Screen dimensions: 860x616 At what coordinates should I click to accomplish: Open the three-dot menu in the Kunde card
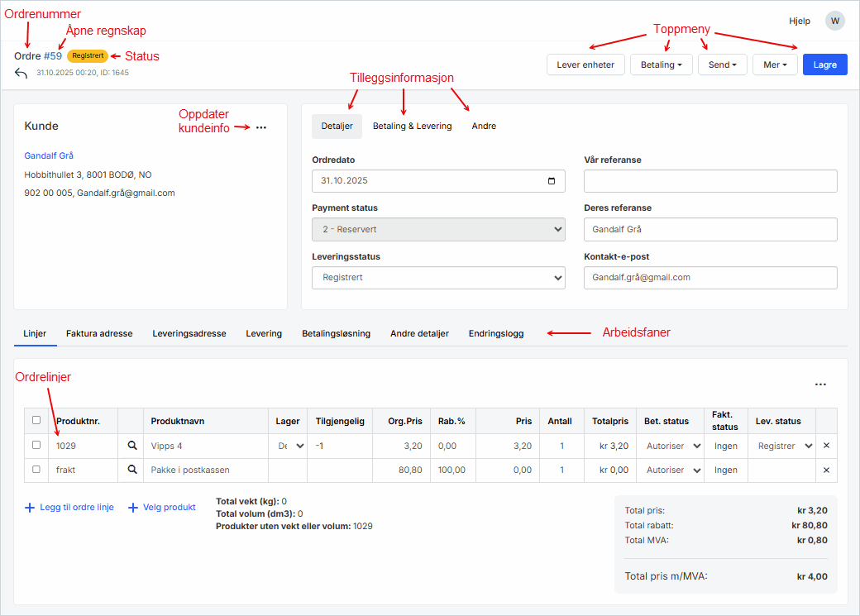click(261, 127)
